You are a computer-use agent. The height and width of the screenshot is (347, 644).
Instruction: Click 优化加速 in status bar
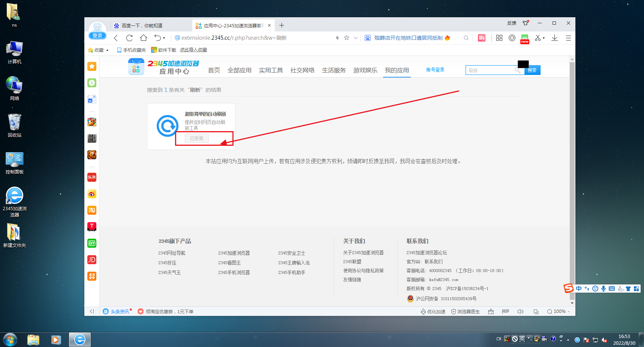pos(433,311)
